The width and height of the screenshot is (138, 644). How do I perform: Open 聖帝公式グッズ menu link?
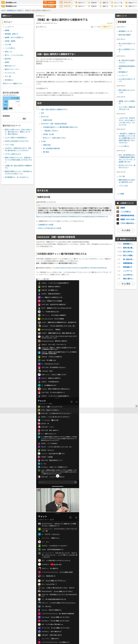[x=10, y=66]
